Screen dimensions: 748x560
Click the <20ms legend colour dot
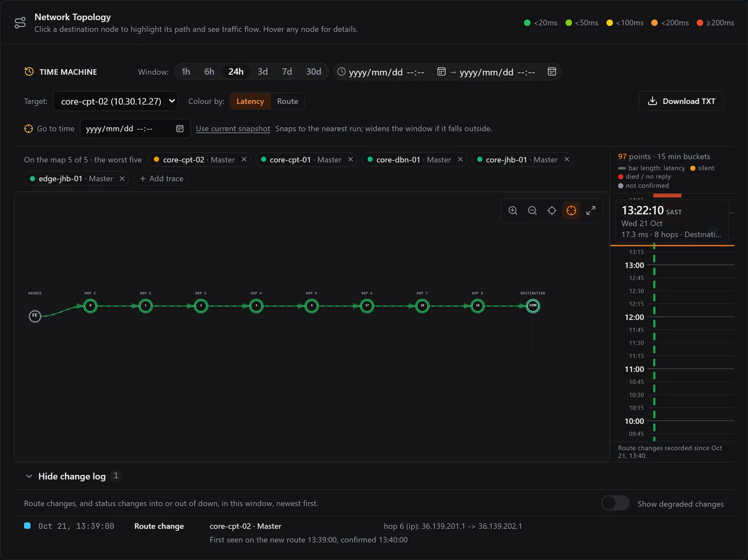tap(527, 23)
